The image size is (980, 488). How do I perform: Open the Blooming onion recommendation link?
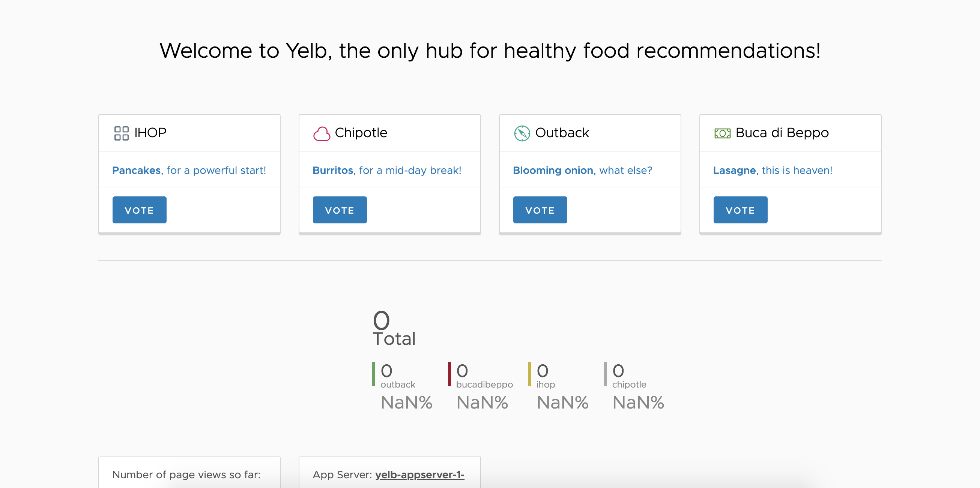click(552, 170)
